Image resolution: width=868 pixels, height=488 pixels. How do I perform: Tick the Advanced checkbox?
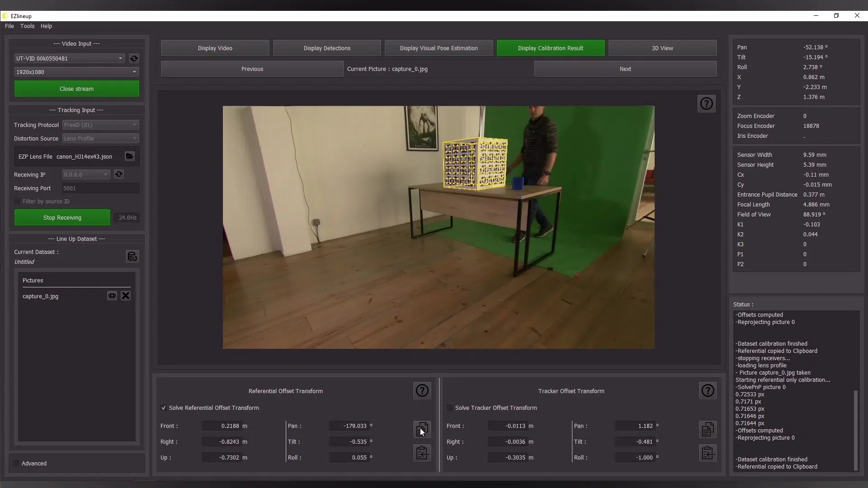(17, 464)
